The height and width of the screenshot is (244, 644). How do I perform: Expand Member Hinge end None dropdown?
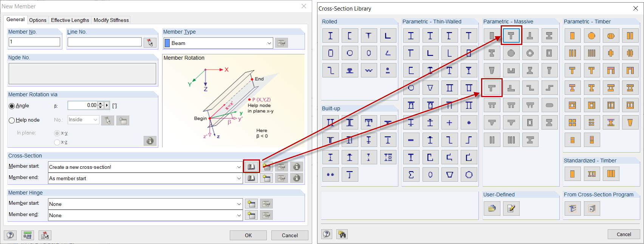[x=239, y=215]
